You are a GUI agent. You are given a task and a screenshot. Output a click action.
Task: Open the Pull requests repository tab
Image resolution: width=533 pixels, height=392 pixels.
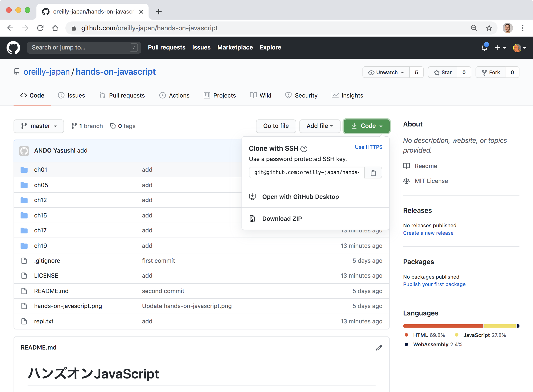[122, 95]
